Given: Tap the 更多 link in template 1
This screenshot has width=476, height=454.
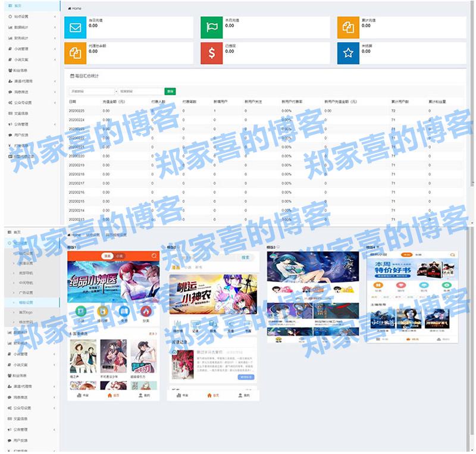Looking at the screenshot, I should 153,334.
